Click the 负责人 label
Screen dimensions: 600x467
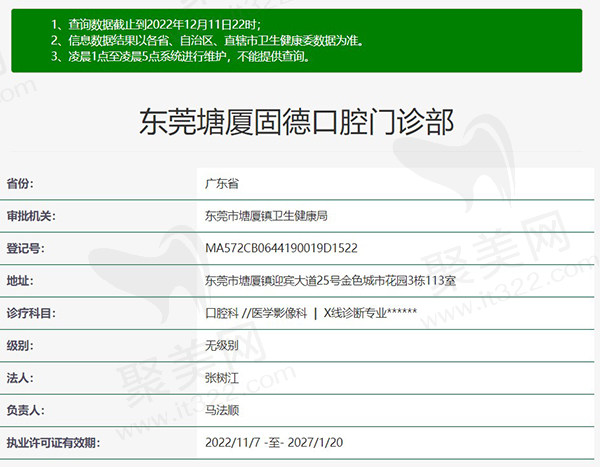25,410
